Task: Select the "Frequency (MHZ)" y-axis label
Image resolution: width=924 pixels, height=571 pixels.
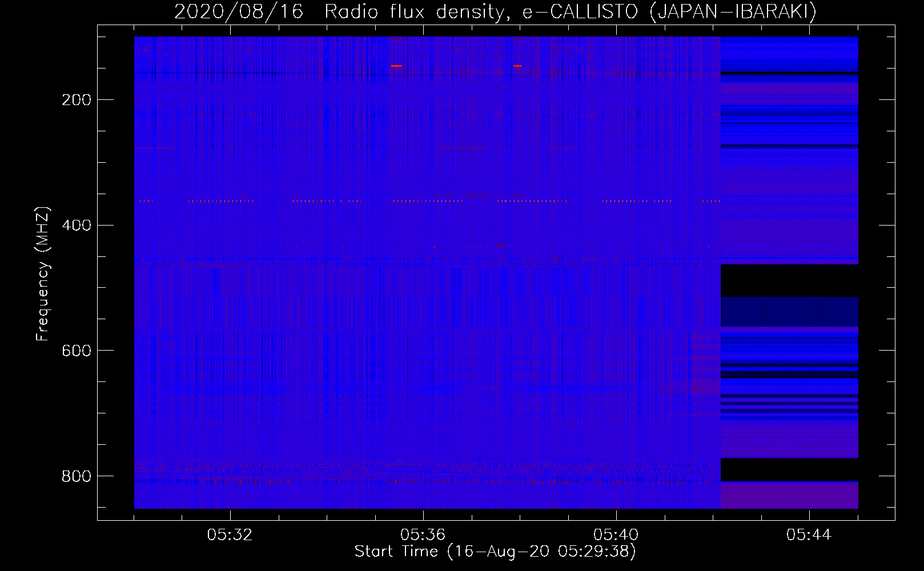Action: click(43, 274)
